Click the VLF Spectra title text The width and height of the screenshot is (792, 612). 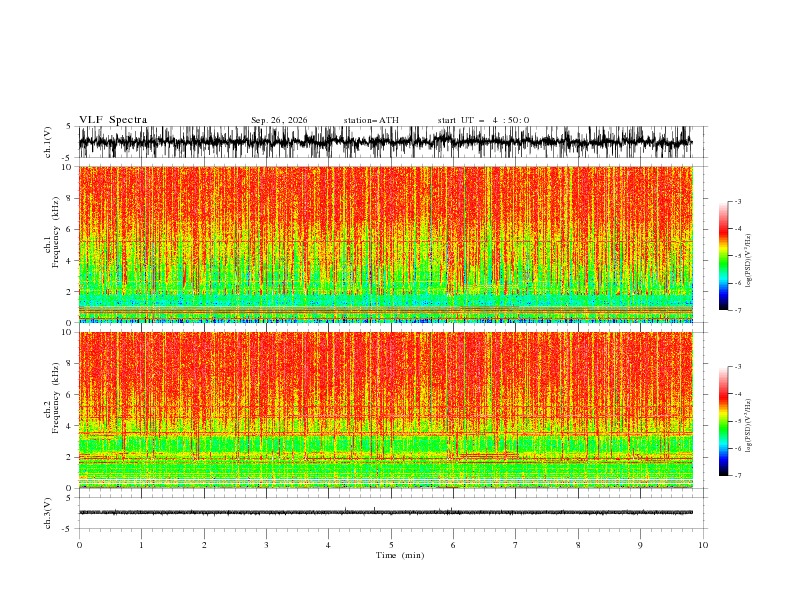point(113,120)
